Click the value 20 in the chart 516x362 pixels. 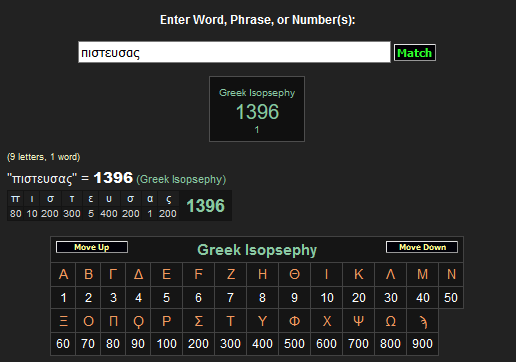click(x=359, y=297)
